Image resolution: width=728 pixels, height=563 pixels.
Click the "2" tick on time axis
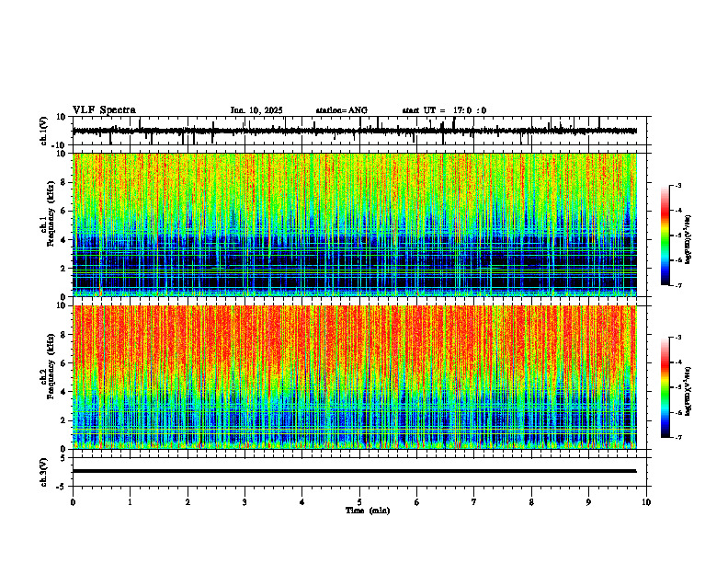(188, 502)
